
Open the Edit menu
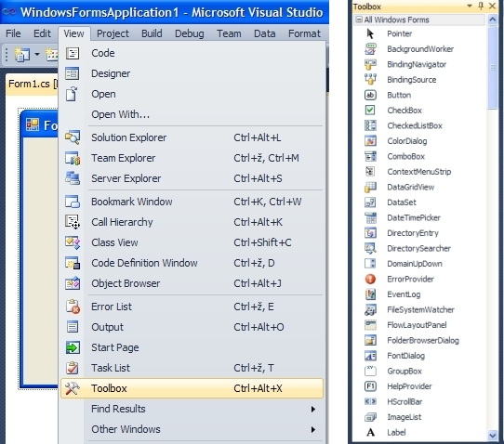point(42,33)
